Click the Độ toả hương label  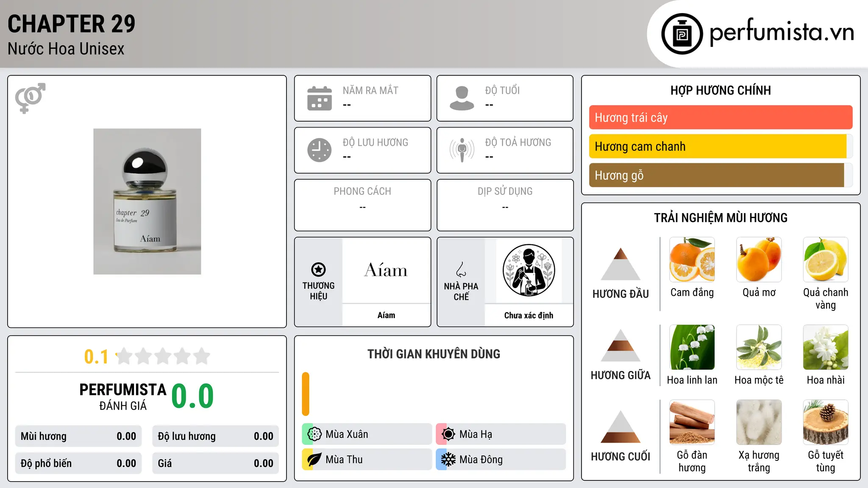518,142
